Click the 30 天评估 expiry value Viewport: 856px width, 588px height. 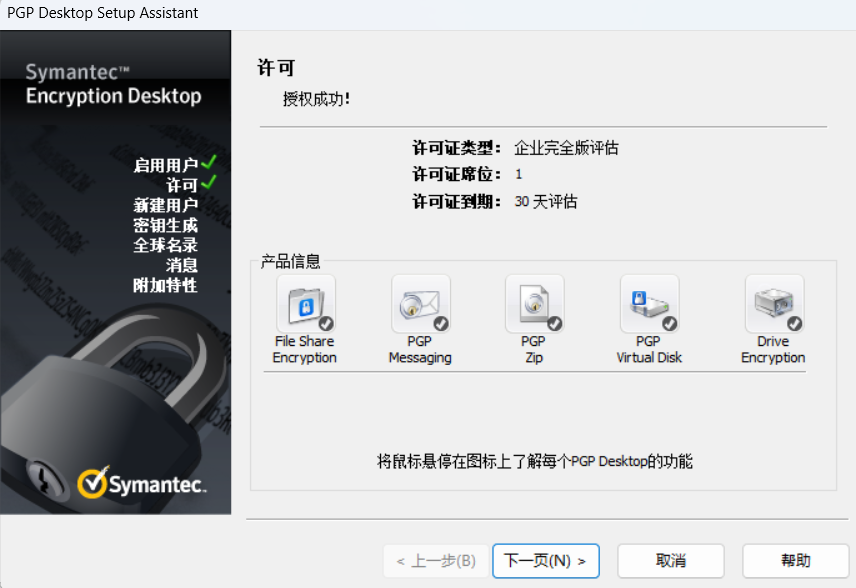point(545,201)
